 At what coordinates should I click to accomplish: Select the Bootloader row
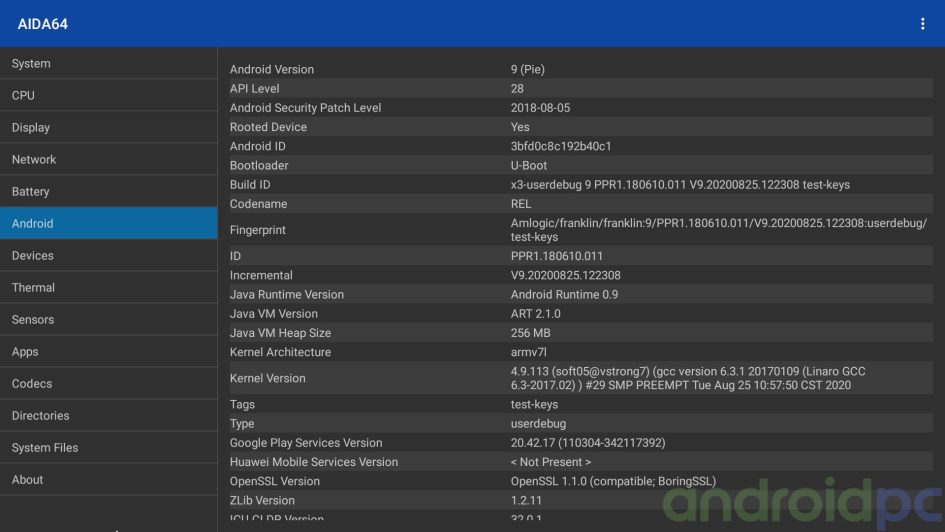[x=581, y=166]
